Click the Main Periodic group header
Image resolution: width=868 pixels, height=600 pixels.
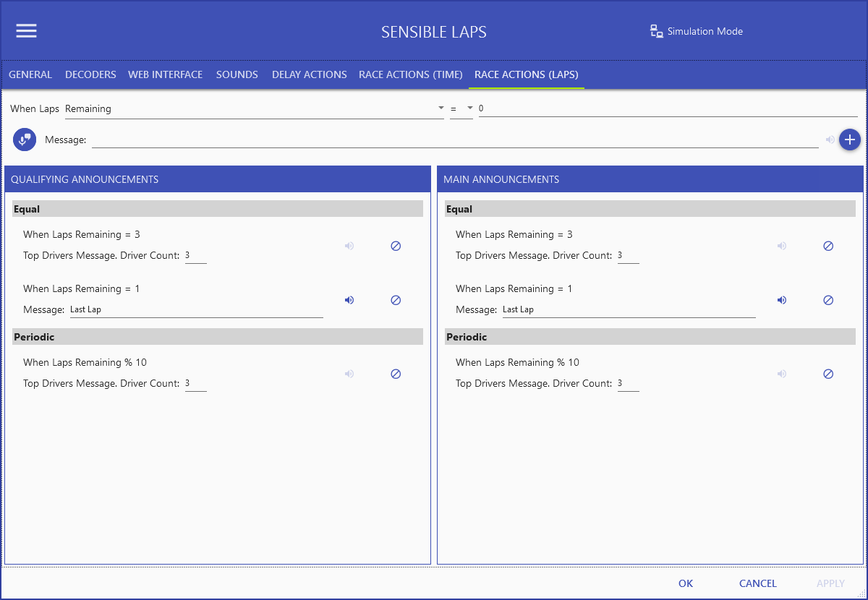point(650,337)
